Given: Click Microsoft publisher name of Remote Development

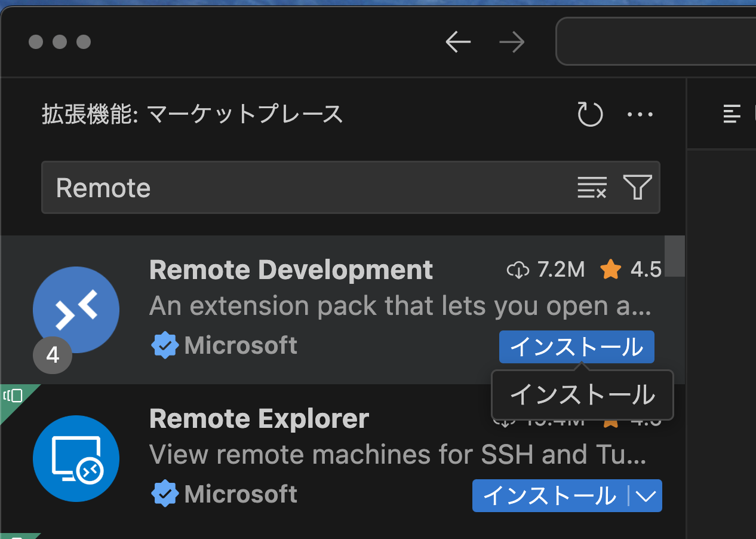Looking at the screenshot, I should (x=241, y=345).
